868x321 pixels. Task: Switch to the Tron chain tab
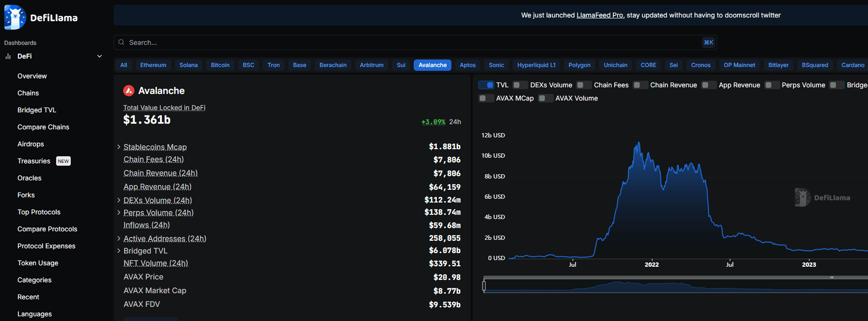click(x=274, y=65)
